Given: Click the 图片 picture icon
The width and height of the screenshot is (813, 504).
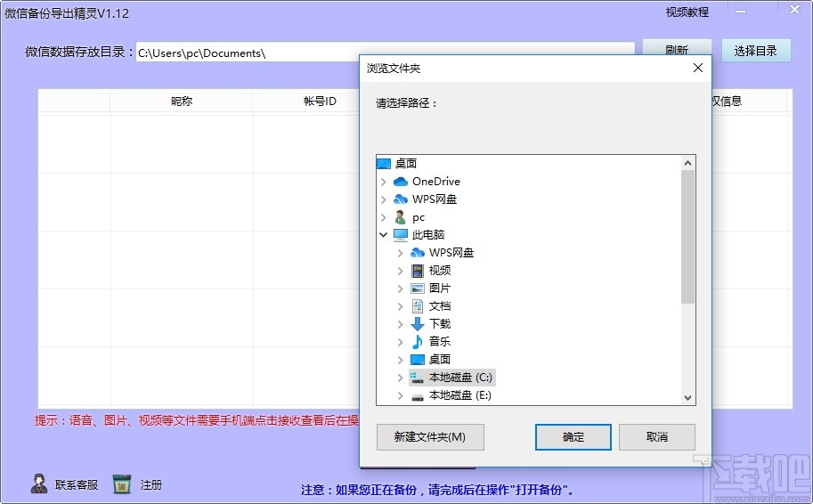Looking at the screenshot, I should pyautogui.click(x=418, y=289).
